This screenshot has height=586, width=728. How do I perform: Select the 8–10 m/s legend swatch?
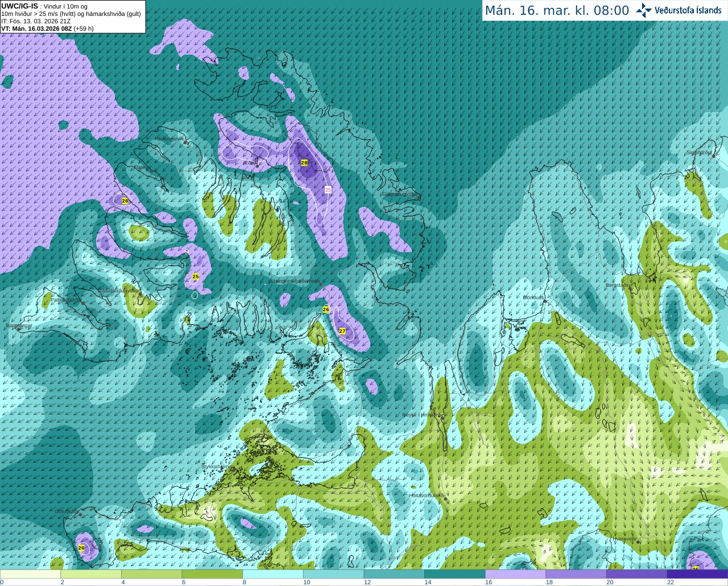[x=273, y=574]
